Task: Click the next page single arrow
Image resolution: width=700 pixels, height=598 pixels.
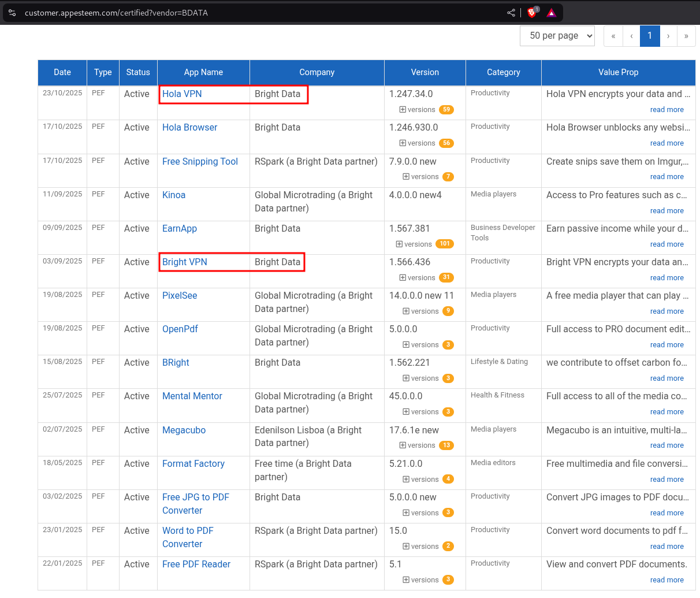Action: (x=668, y=36)
